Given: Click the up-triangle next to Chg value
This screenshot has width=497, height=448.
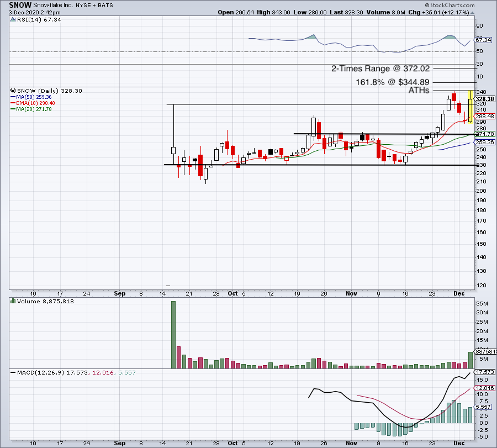Looking at the screenshot, I should pos(472,13).
